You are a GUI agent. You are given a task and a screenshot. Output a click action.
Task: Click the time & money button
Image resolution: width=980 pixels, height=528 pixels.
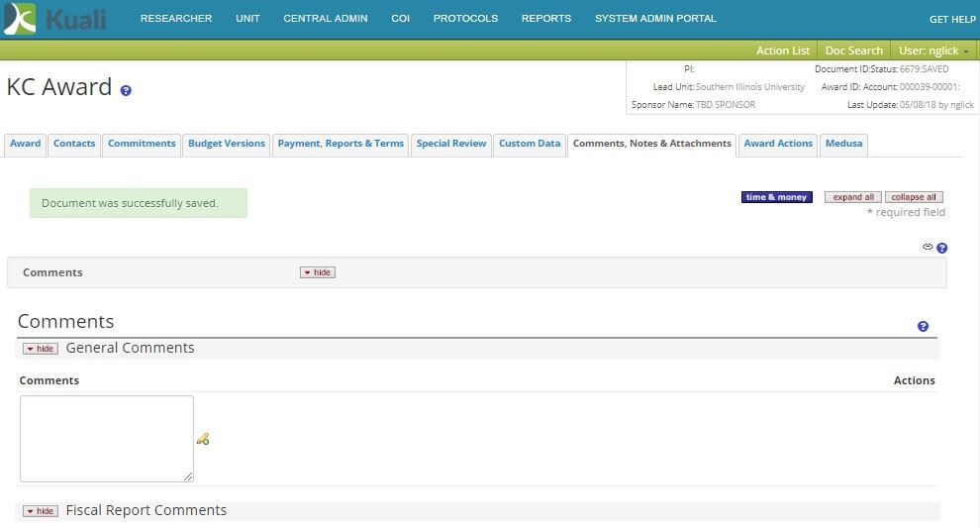[777, 197]
